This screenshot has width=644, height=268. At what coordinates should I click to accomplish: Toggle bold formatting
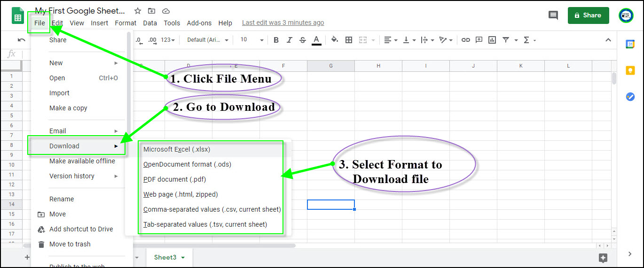276,40
